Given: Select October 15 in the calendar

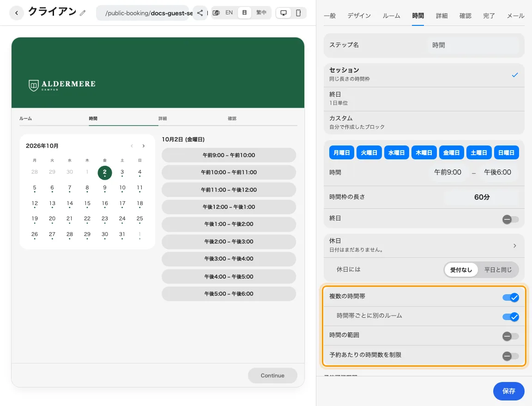Looking at the screenshot, I should (x=87, y=204).
